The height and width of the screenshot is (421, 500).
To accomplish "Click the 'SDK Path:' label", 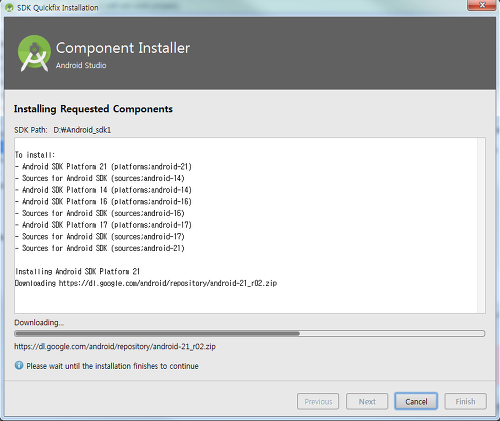I will coord(31,130).
